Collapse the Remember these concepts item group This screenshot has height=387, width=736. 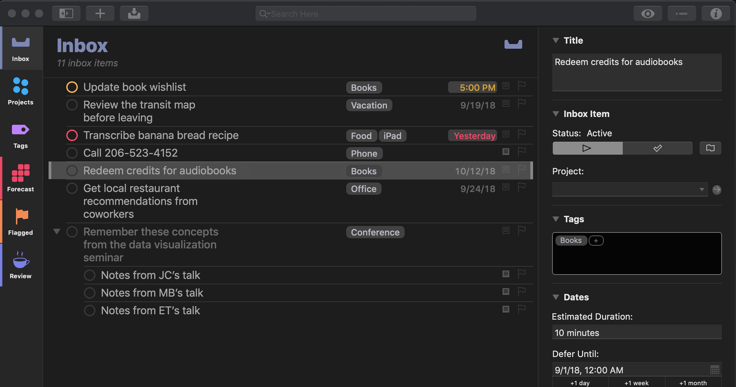[x=57, y=232]
